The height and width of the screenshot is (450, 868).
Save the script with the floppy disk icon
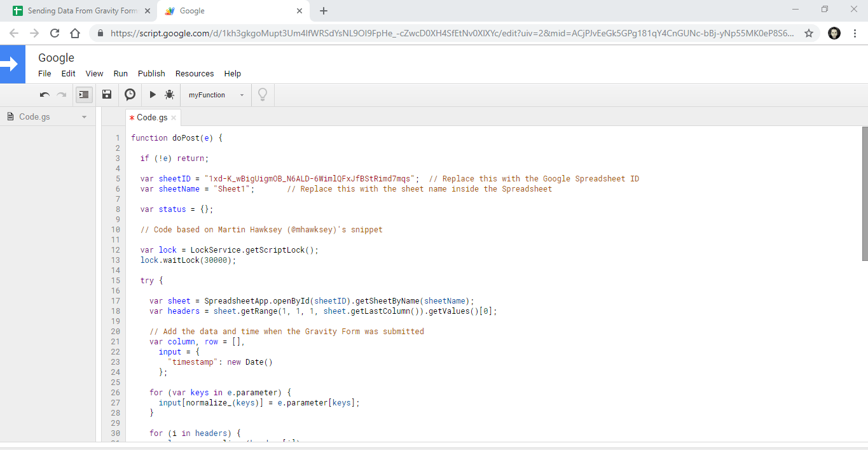107,95
